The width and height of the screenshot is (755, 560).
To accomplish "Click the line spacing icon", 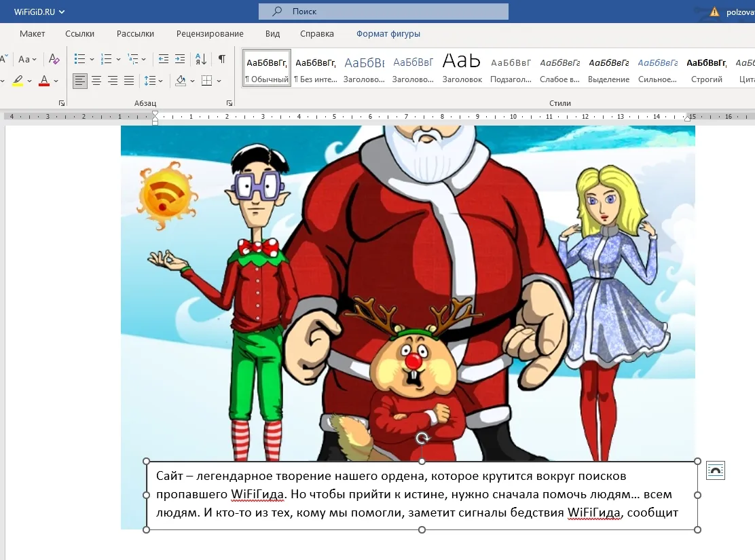I will point(150,80).
